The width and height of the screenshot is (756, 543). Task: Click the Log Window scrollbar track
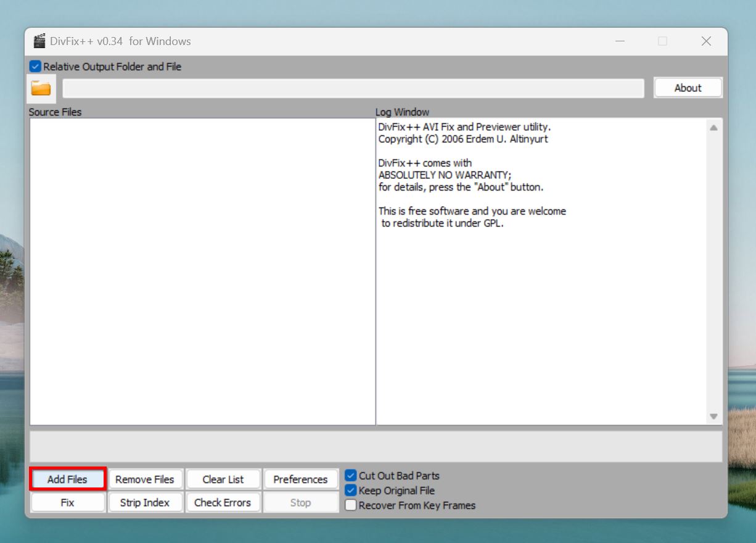713,271
